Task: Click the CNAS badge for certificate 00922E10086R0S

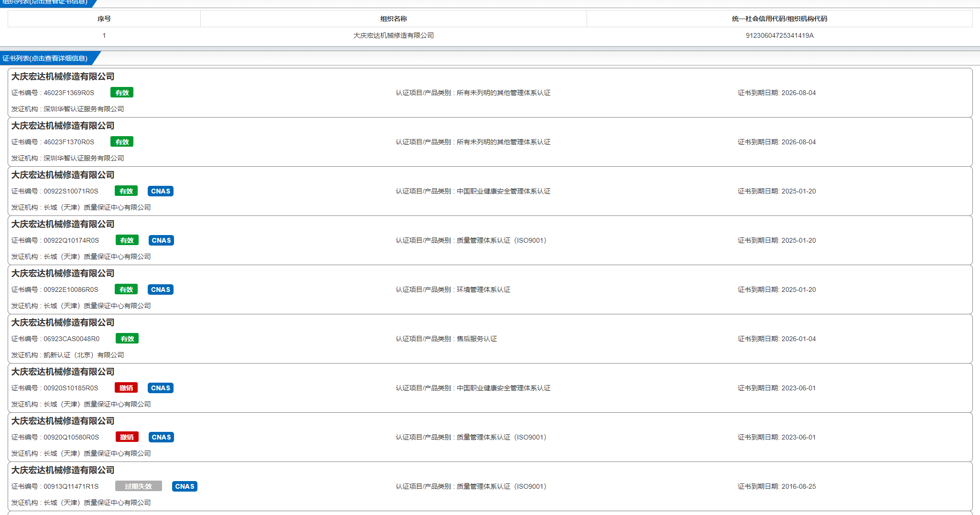Action: (x=161, y=290)
